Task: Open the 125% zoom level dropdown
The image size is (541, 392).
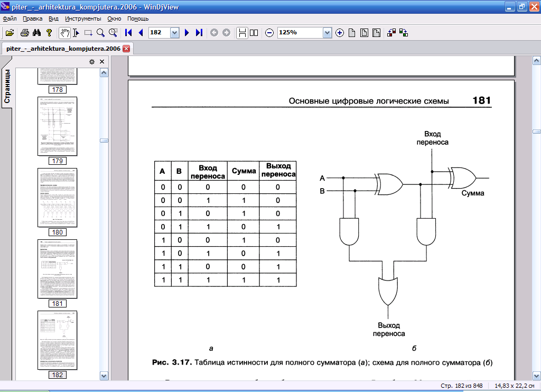Action: point(327,33)
